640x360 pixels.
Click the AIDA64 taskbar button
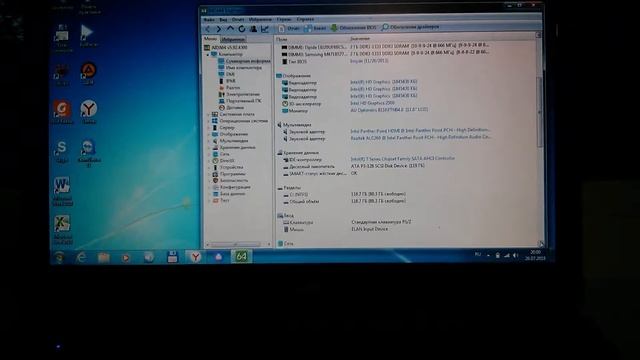click(241, 256)
